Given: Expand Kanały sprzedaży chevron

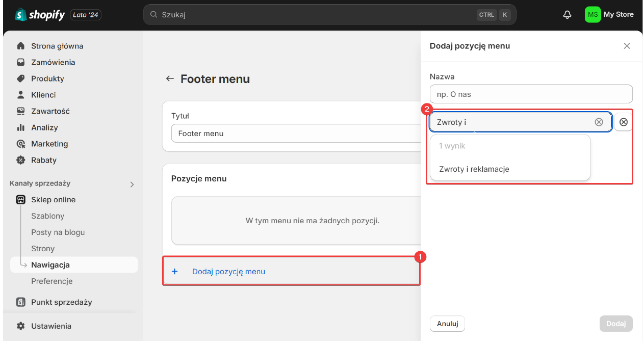Looking at the screenshot, I should coord(132,184).
